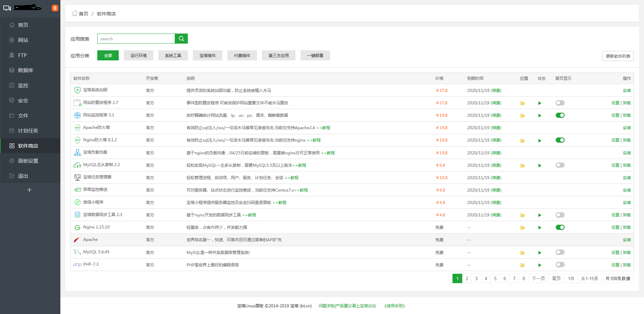Click 续费 for Apache防火墙
Image resolution: width=644 pixels, height=314 pixels.
point(496,128)
